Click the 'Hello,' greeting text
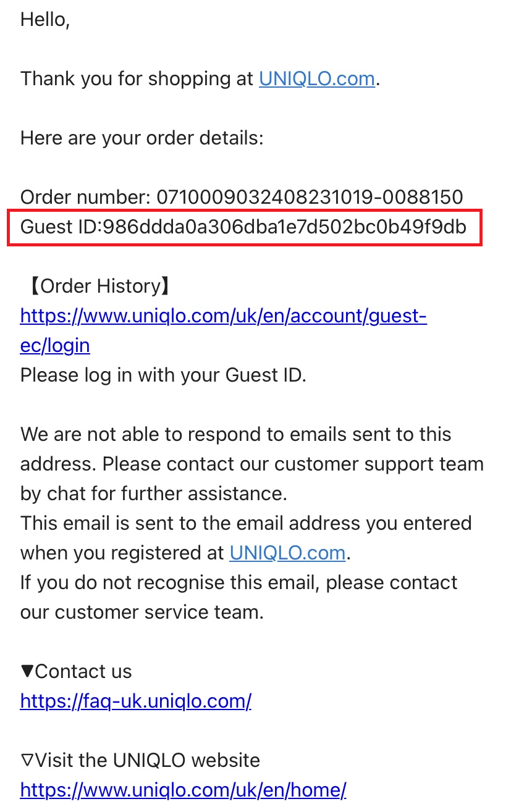The image size is (511, 812). pos(45,20)
